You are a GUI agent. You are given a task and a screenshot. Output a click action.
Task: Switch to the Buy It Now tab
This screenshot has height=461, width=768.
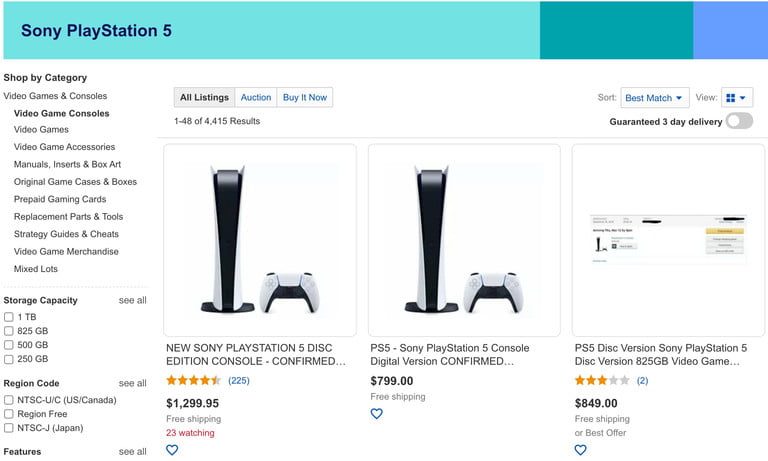point(304,97)
